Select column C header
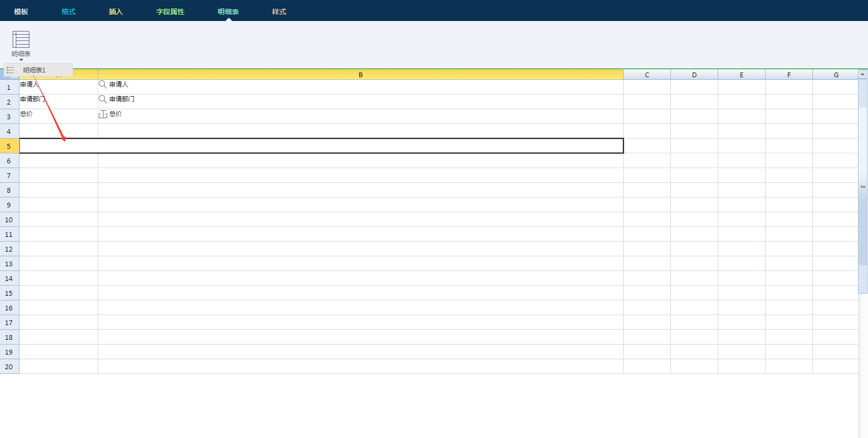The width and height of the screenshot is (868, 438). tap(647, 75)
